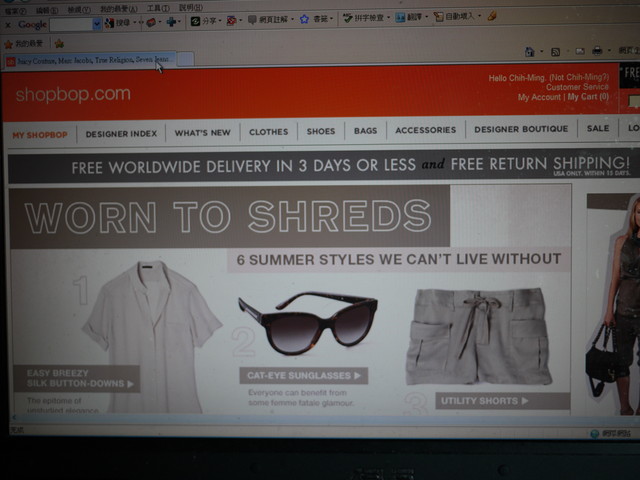Expand the 自動填入 autofill dropdown arrow

point(480,16)
